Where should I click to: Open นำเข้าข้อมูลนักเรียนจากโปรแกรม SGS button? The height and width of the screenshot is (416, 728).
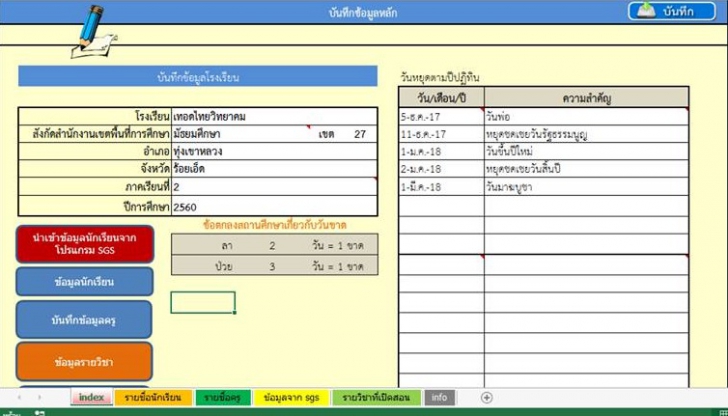(x=85, y=244)
